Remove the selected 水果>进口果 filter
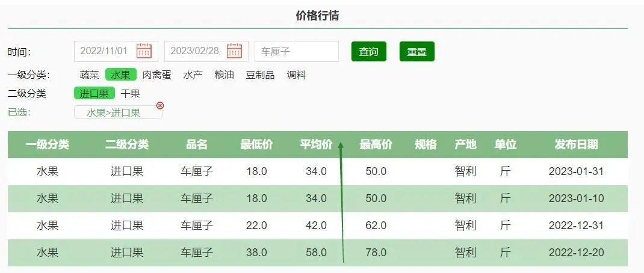 click(160, 105)
